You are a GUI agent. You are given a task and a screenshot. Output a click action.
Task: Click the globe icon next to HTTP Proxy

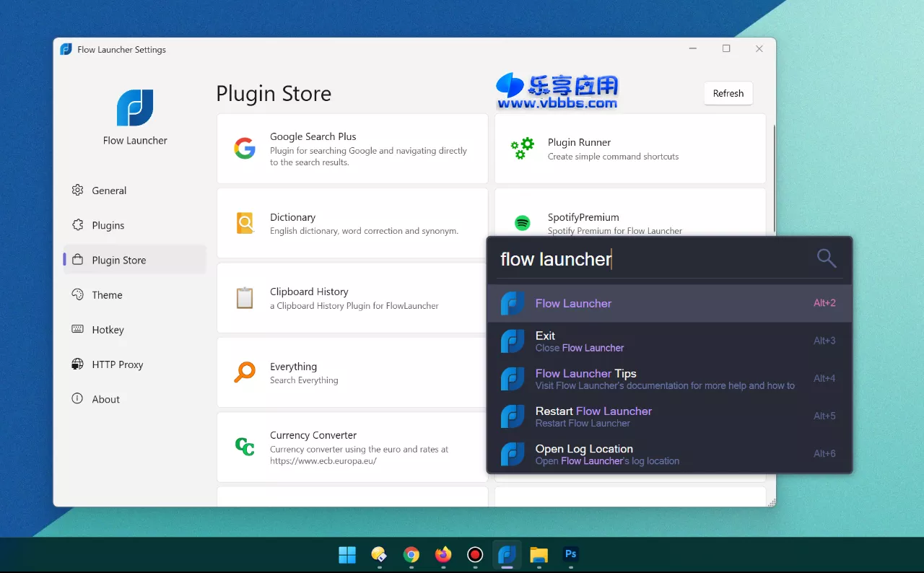77,364
